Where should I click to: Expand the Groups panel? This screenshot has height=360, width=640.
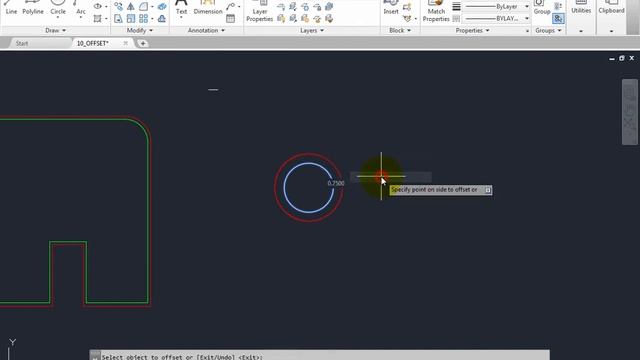point(548,31)
